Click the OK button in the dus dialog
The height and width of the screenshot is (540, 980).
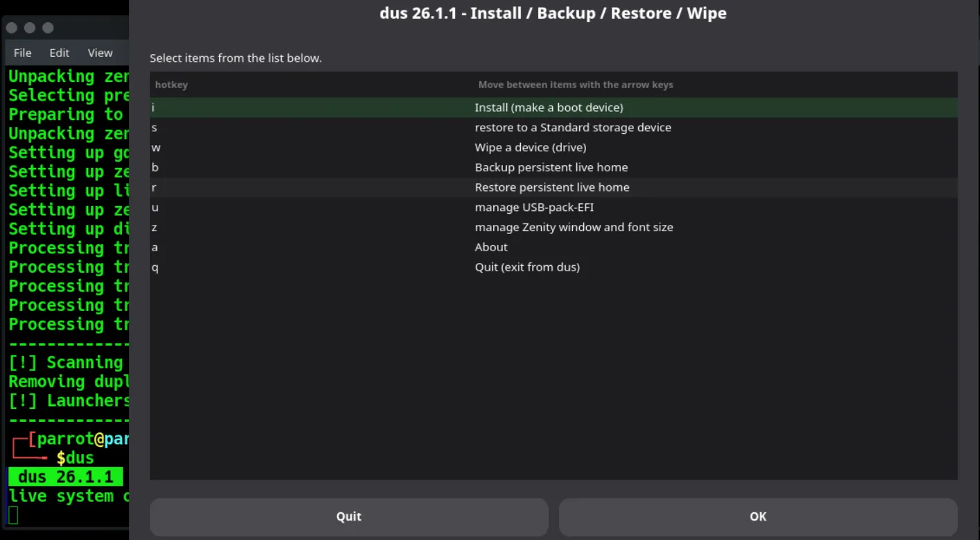pyautogui.click(x=758, y=516)
